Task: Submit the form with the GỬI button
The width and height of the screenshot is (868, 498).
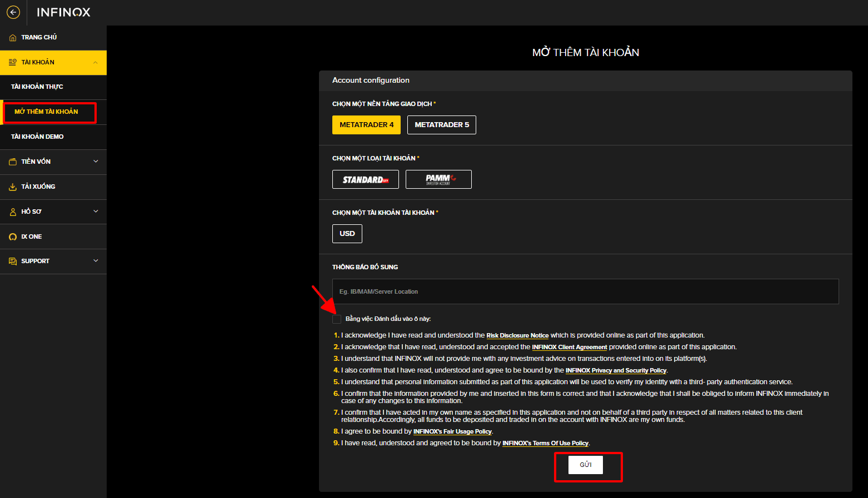Action: [586, 465]
